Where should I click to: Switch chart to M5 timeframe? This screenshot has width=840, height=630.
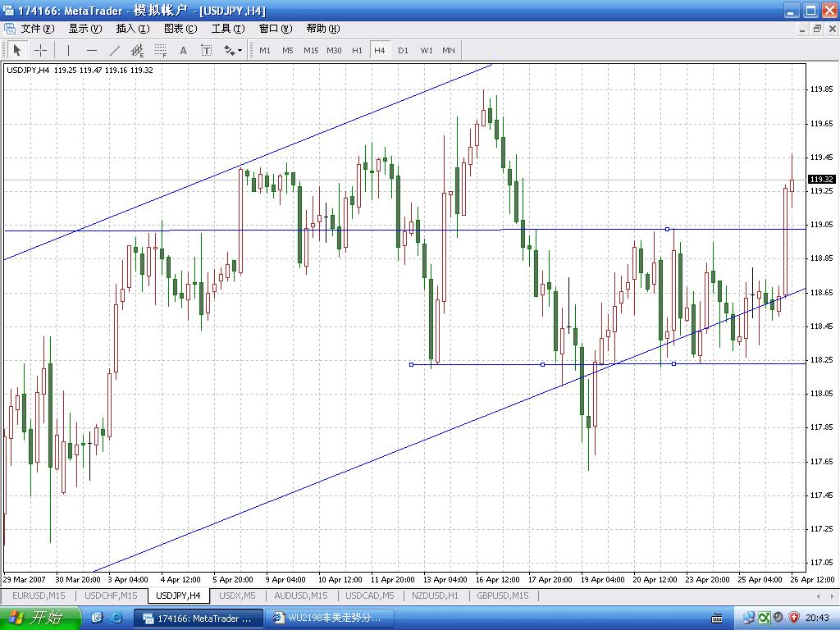(288, 50)
